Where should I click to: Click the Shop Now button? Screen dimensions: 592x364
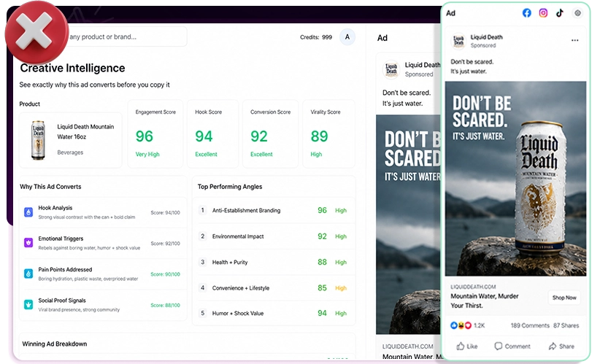(564, 298)
